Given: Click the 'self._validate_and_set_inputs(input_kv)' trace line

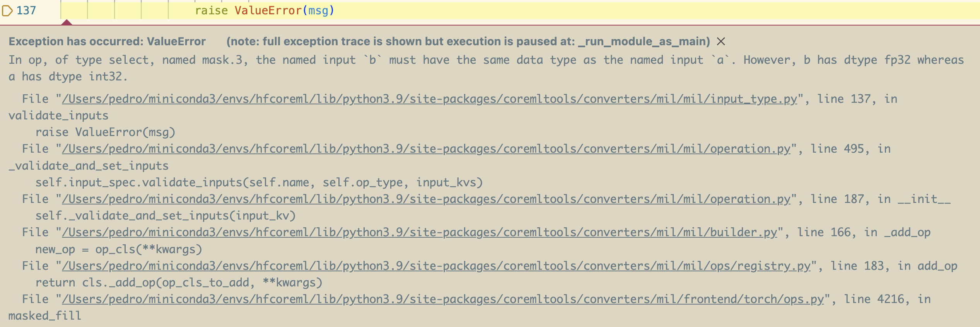Looking at the screenshot, I should (166, 216).
